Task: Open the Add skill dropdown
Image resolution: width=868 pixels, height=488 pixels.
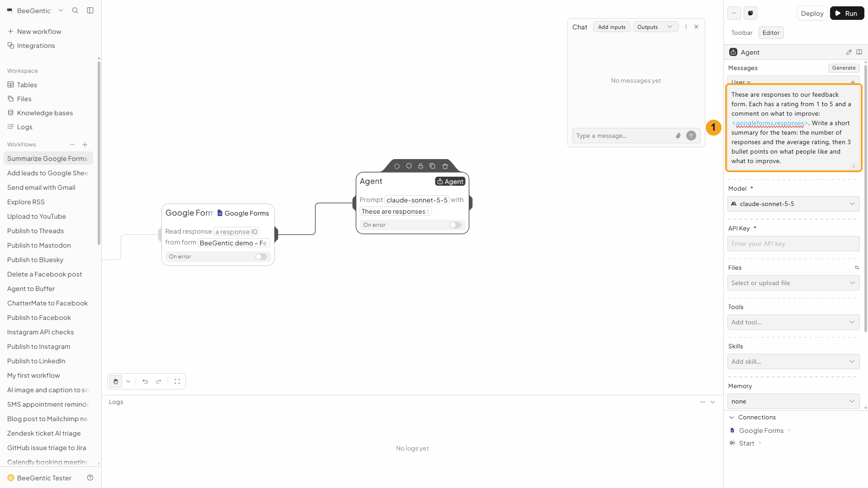Action: point(793,361)
